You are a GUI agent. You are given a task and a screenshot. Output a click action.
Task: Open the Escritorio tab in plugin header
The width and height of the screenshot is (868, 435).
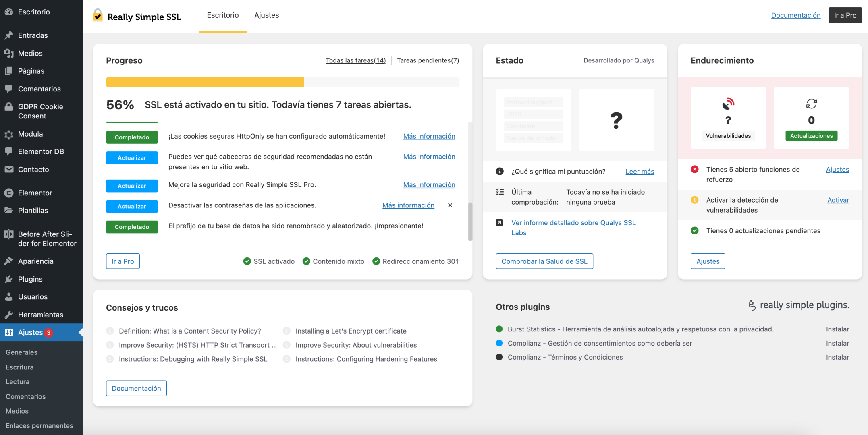pos(223,15)
